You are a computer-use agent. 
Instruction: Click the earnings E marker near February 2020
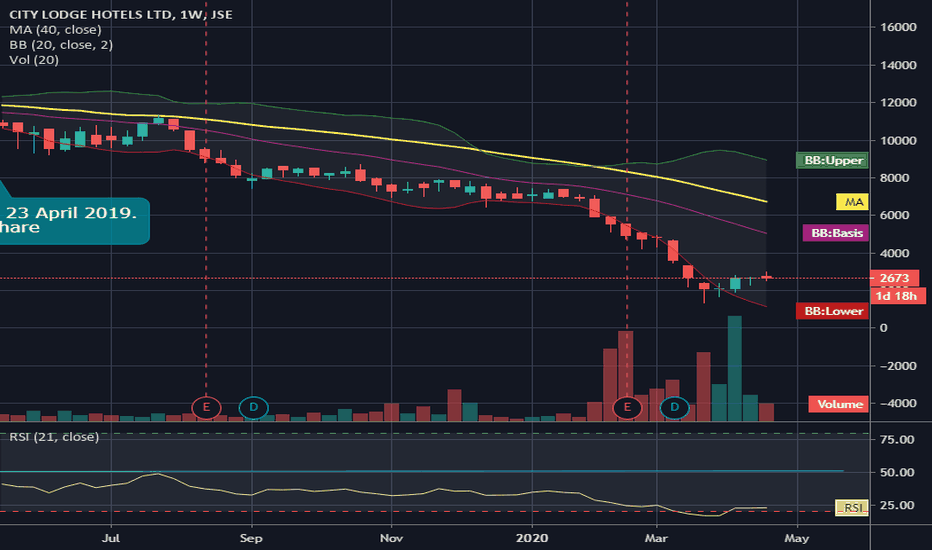click(627, 407)
